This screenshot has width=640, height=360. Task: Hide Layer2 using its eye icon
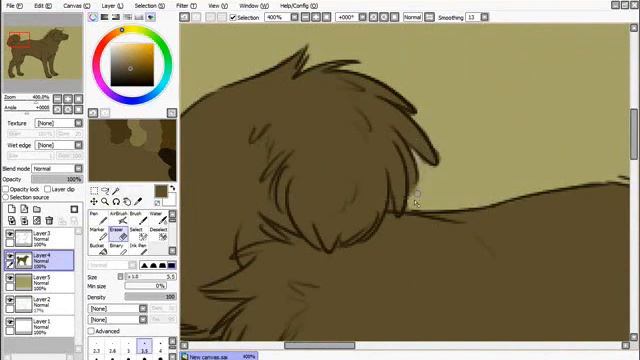pos(10,300)
